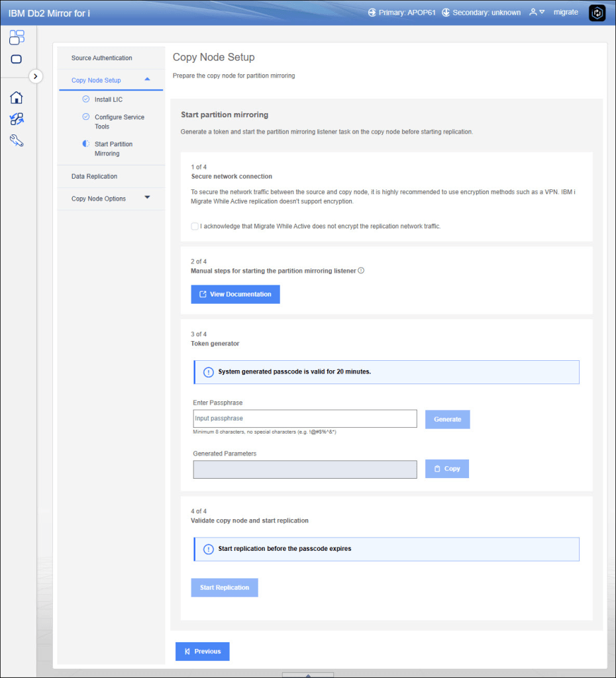Collapse the Copy Node Setup section arrow
The width and height of the screenshot is (616, 678).
tap(147, 79)
